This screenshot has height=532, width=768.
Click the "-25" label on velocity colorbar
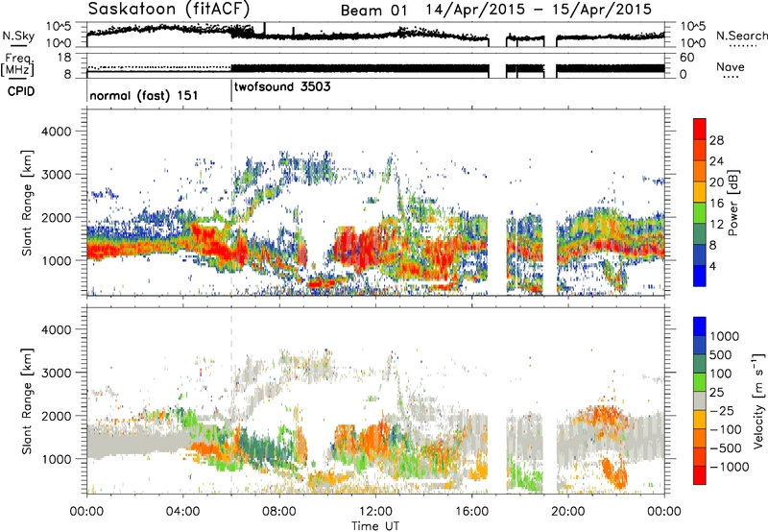723,411
